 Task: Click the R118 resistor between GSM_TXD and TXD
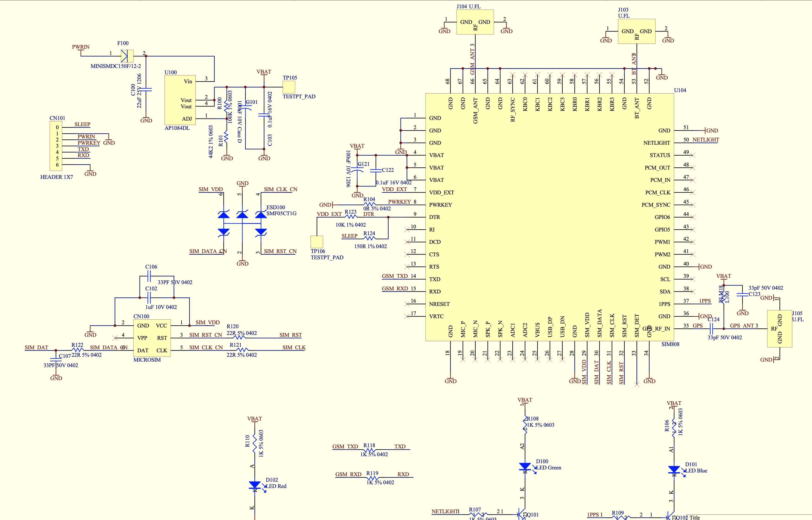[369, 450]
